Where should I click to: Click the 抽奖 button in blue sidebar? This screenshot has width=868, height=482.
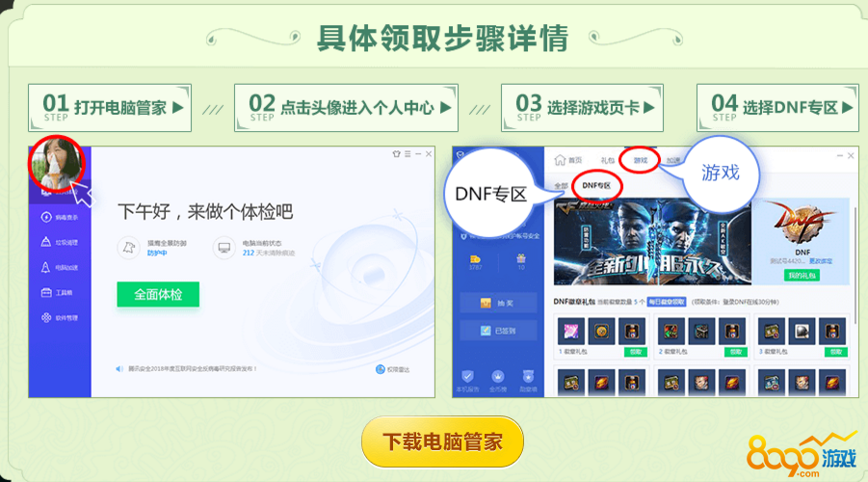(x=498, y=303)
